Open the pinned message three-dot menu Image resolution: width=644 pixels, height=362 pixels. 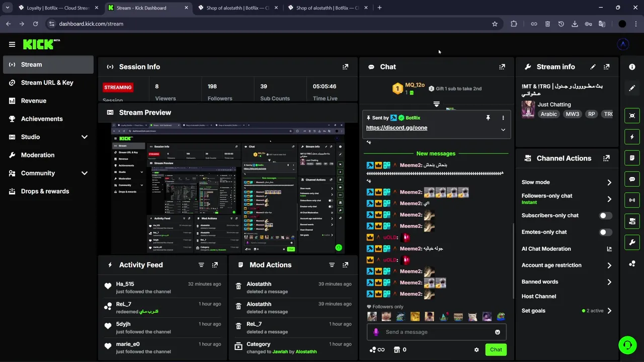tap(503, 118)
